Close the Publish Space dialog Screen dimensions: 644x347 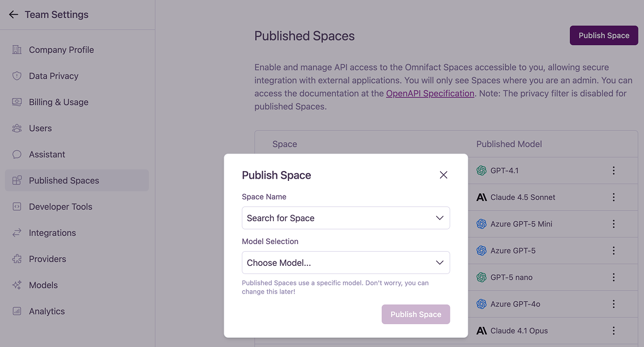click(443, 175)
